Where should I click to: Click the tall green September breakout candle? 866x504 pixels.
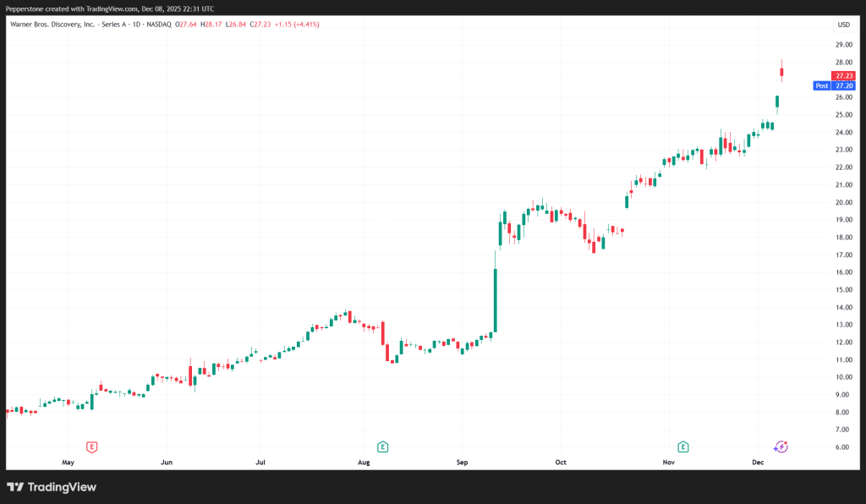[496, 299]
